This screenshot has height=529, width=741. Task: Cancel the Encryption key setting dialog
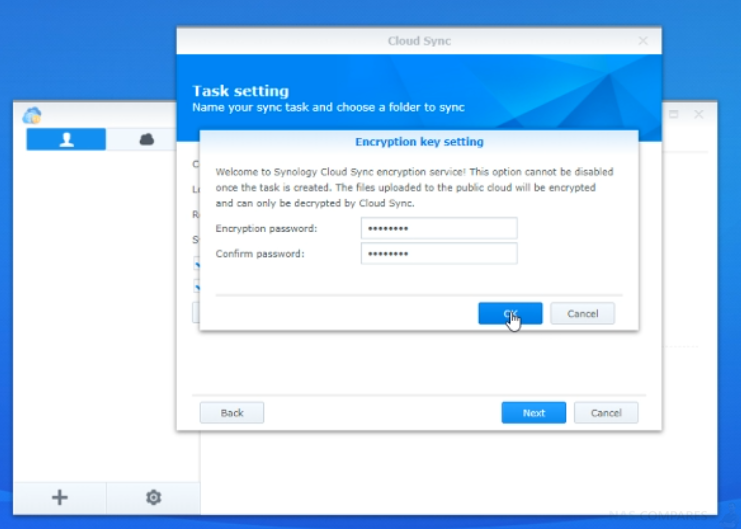click(582, 313)
